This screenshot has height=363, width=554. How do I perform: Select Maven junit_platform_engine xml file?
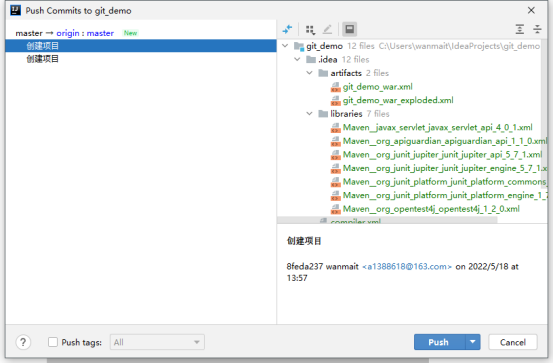(x=444, y=195)
